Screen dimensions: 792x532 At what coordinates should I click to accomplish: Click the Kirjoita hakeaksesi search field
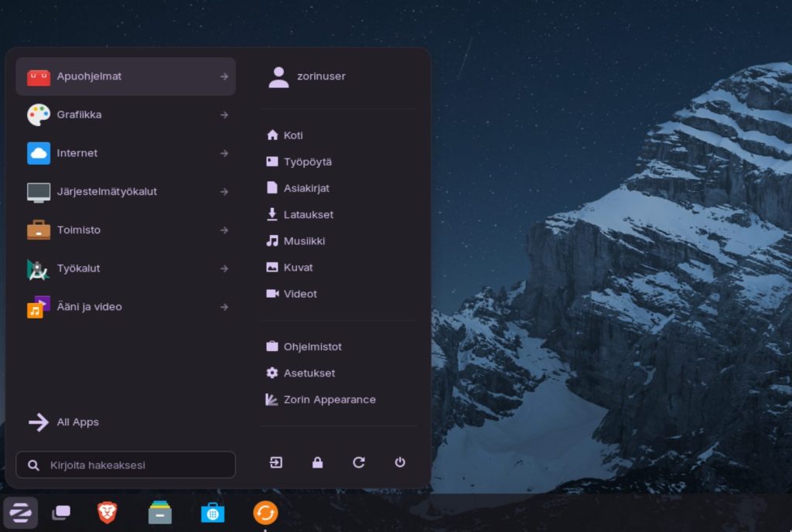coord(126,465)
